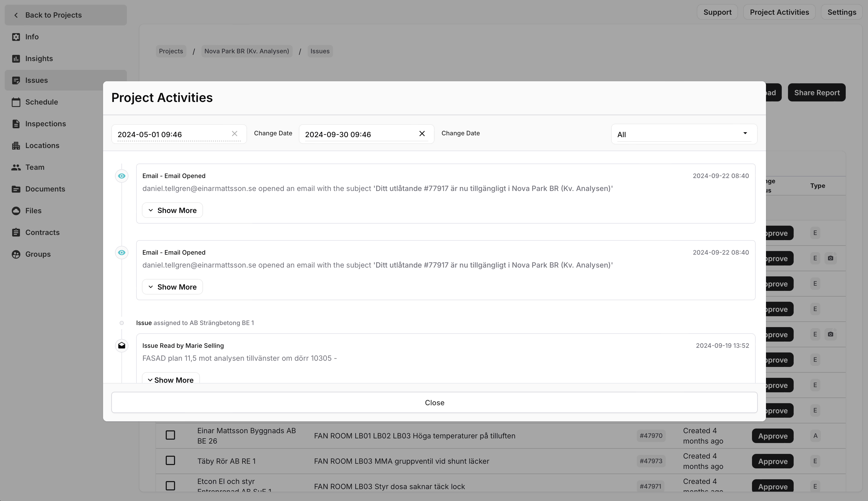The height and width of the screenshot is (501, 868).
Task: Click the Groups icon in sidebar
Action: point(16,254)
